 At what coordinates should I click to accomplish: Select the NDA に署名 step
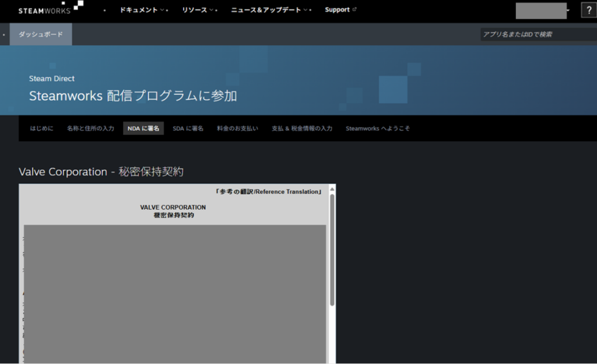coord(143,128)
